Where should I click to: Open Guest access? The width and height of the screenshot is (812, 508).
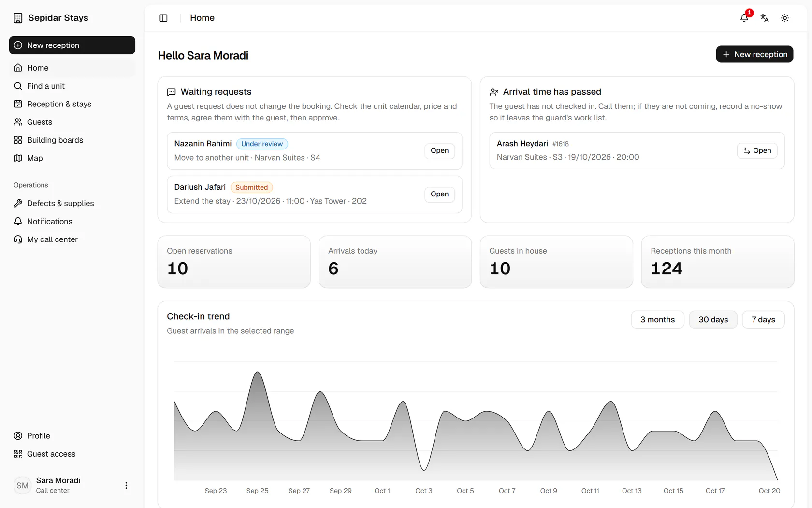[x=72, y=454]
